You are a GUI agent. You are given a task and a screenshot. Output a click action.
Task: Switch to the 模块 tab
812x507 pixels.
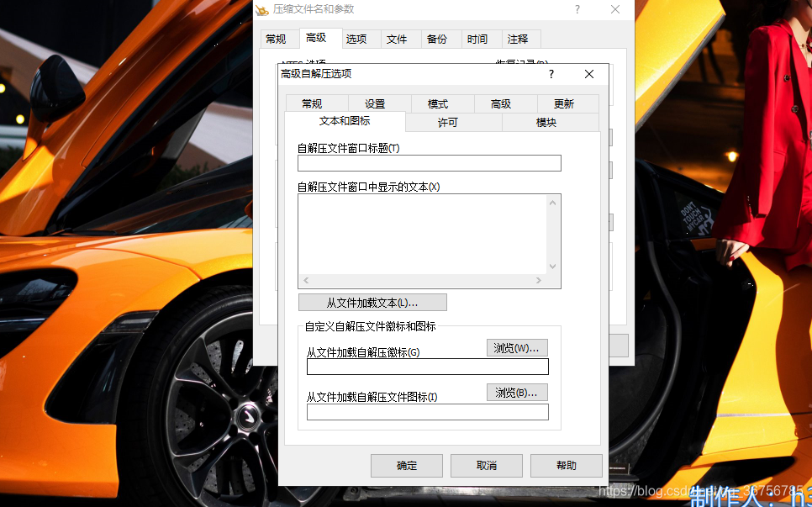[551, 123]
